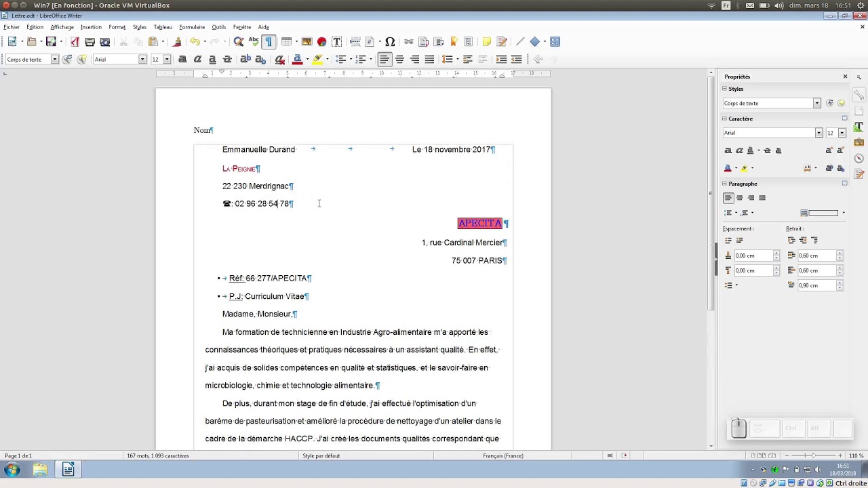The width and height of the screenshot is (868, 488).
Task: Toggle Bold in the formatting toolbar
Action: (x=182, y=60)
